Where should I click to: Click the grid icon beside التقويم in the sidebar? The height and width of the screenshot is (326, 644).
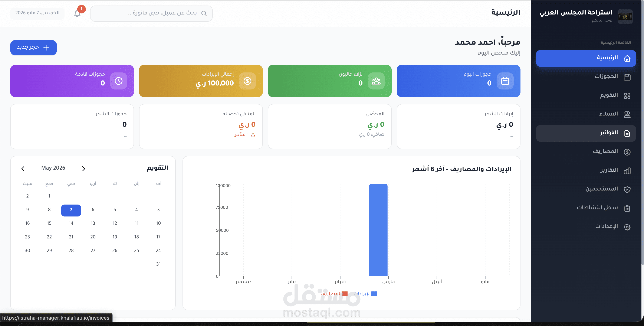tap(627, 96)
